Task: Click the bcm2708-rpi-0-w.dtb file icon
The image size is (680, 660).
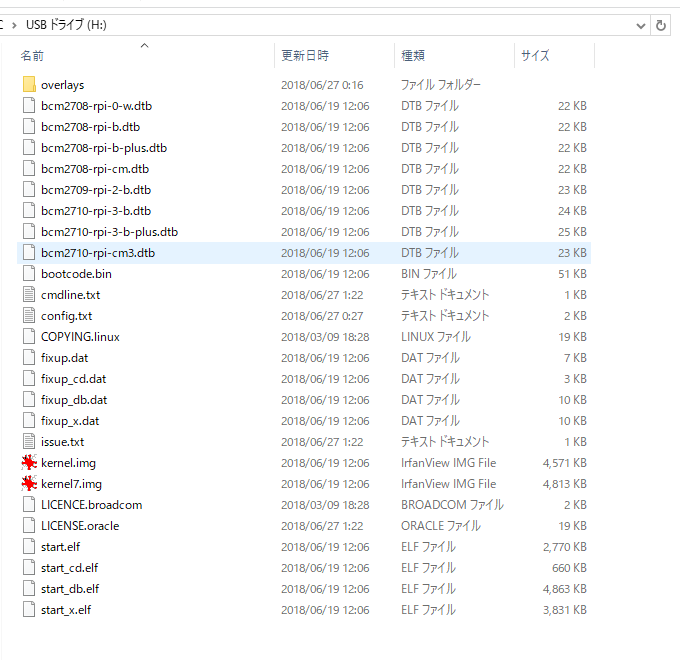Action: point(29,106)
